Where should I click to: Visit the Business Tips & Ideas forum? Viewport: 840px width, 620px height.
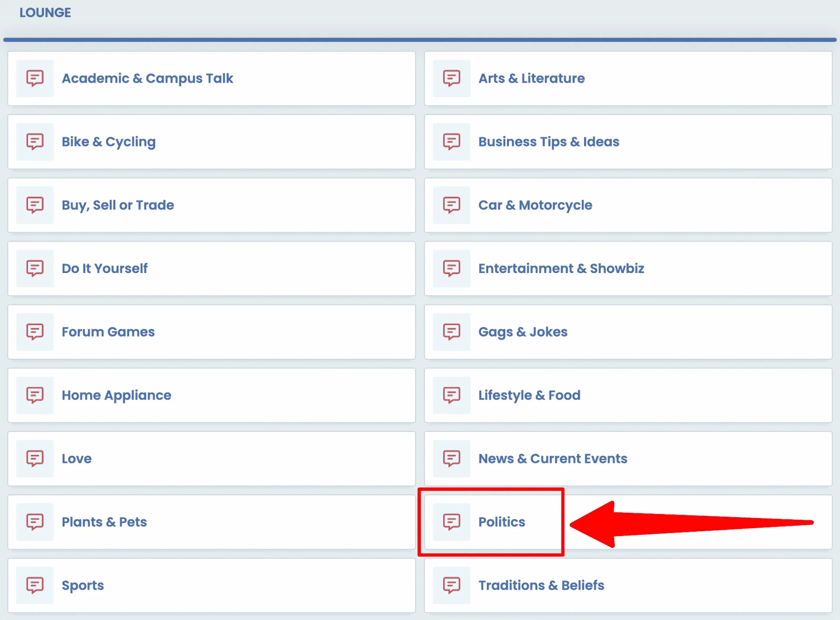(x=549, y=142)
